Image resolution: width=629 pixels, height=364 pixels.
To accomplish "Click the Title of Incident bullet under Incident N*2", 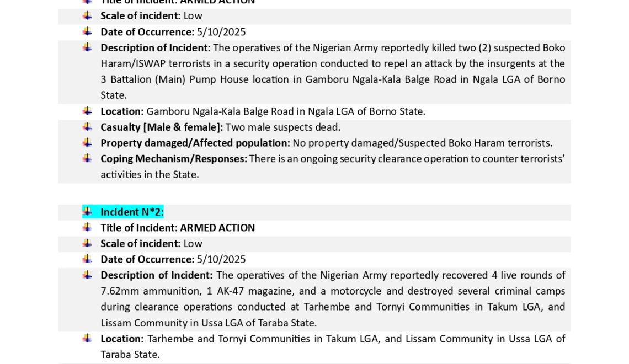I will (87, 227).
